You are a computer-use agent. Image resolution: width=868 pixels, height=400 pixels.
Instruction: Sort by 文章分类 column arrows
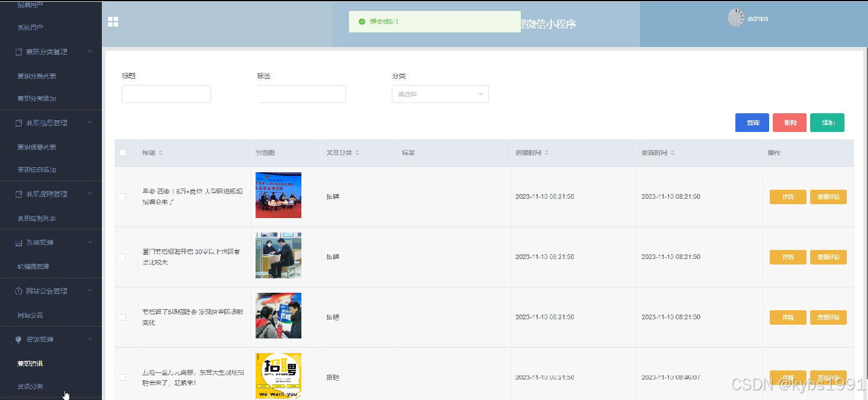(357, 153)
